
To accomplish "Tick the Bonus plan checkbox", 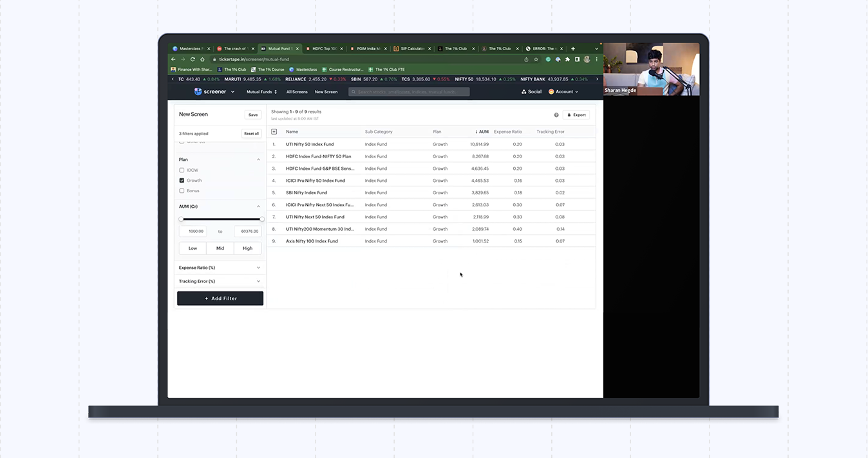I will click(x=182, y=191).
